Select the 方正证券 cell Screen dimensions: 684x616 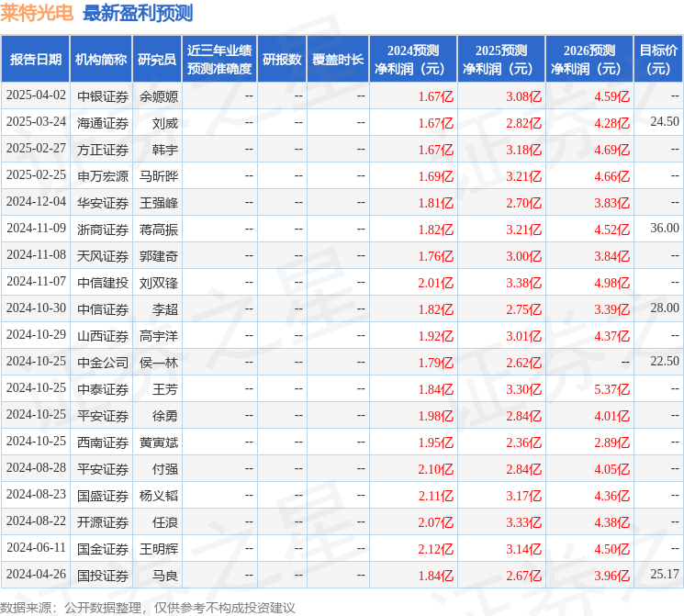pos(103,150)
